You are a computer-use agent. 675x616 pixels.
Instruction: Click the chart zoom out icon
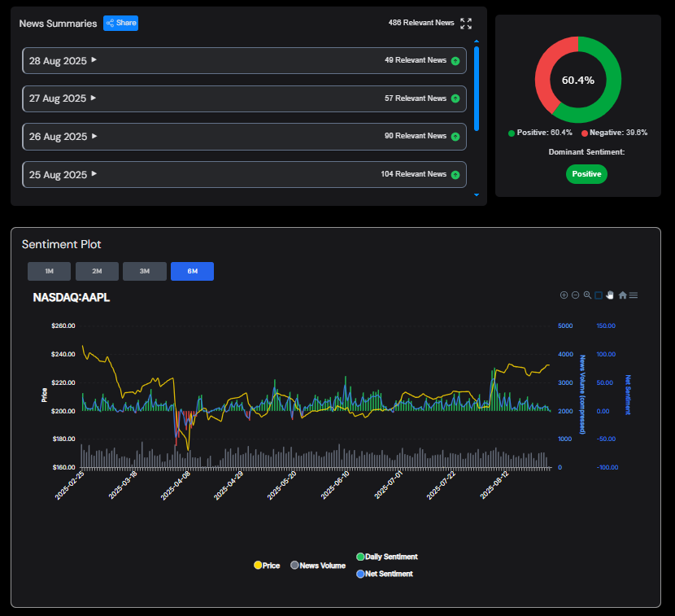[x=576, y=295]
